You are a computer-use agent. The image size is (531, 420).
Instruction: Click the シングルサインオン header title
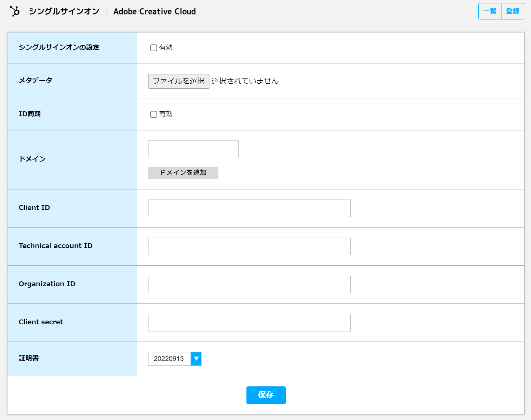point(64,11)
